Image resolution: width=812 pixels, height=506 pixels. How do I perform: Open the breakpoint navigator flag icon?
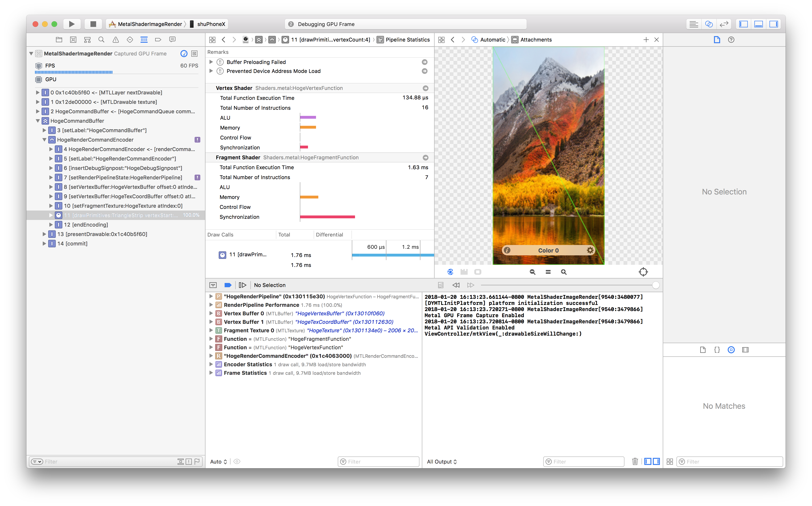[158, 39]
